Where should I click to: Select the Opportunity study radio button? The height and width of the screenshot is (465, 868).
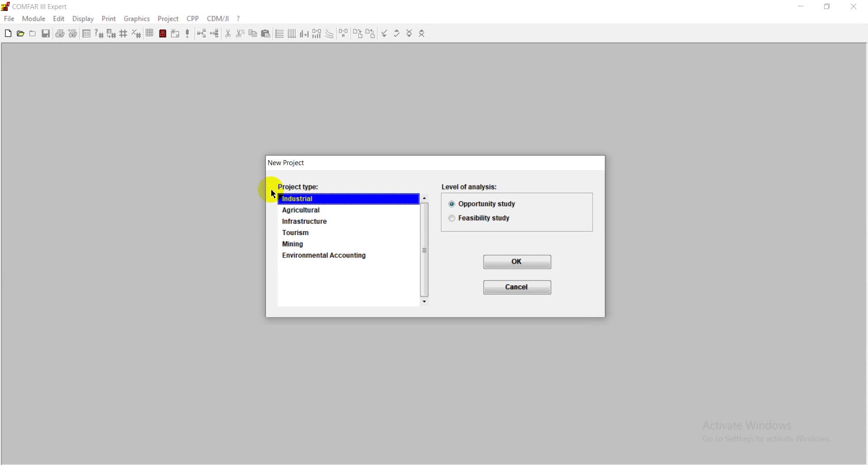point(452,204)
